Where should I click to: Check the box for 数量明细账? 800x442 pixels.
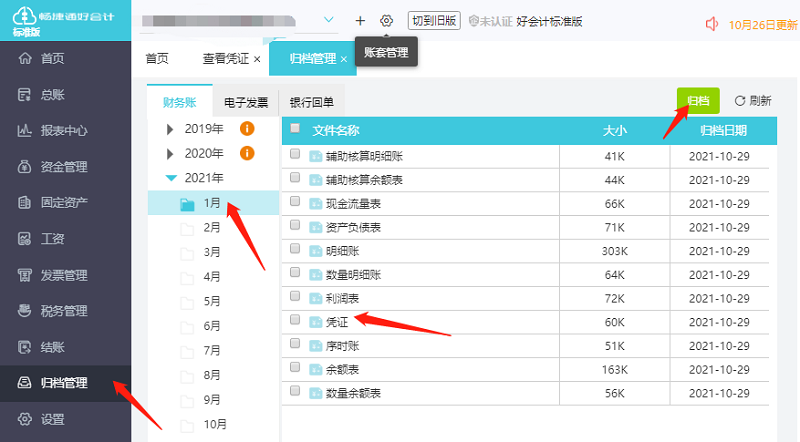click(x=295, y=272)
